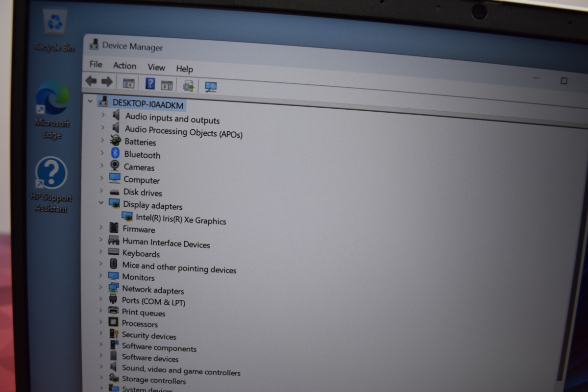
Task: Click the Forward arrow toolbar icon
Action: click(x=107, y=82)
